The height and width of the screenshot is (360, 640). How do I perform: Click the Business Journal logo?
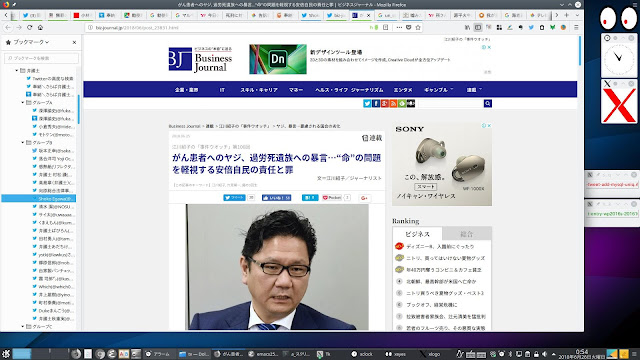click(200, 59)
